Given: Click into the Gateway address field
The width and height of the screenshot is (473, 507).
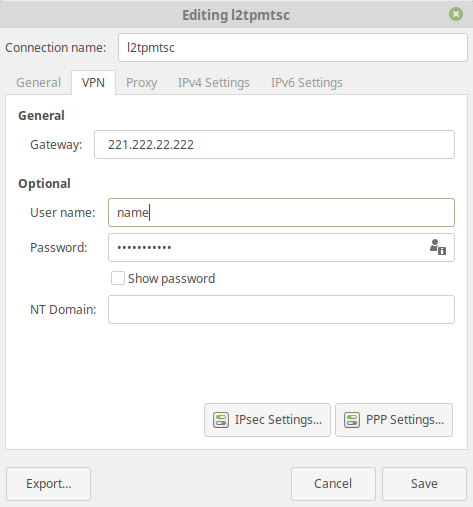Looking at the screenshot, I should (274, 145).
